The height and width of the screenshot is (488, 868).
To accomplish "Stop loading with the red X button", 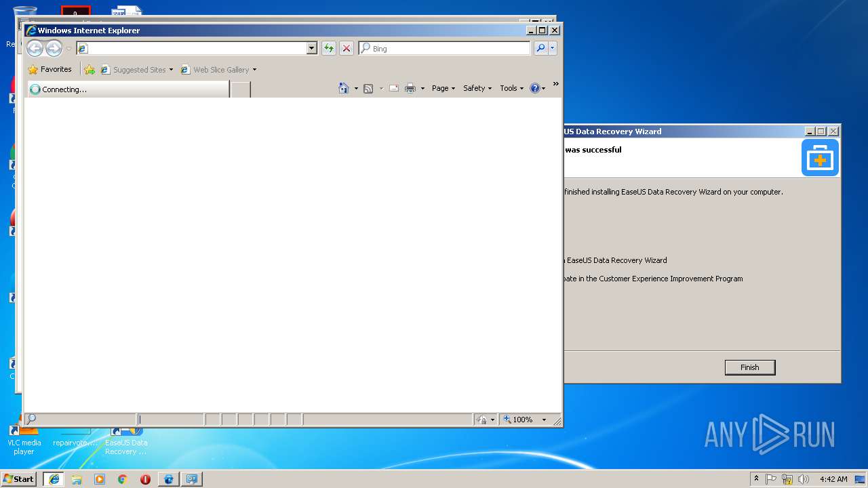I will (x=347, y=48).
